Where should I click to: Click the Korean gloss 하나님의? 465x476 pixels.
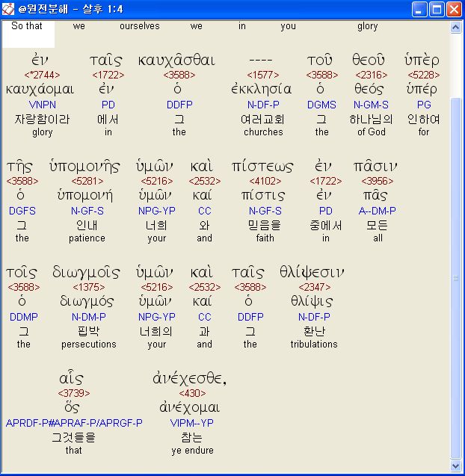(x=371, y=119)
